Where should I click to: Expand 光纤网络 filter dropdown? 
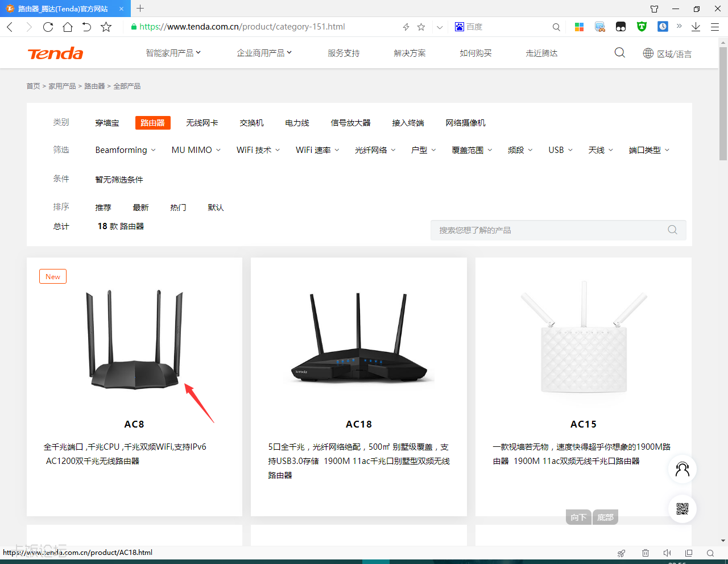click(x=375, y=150)
